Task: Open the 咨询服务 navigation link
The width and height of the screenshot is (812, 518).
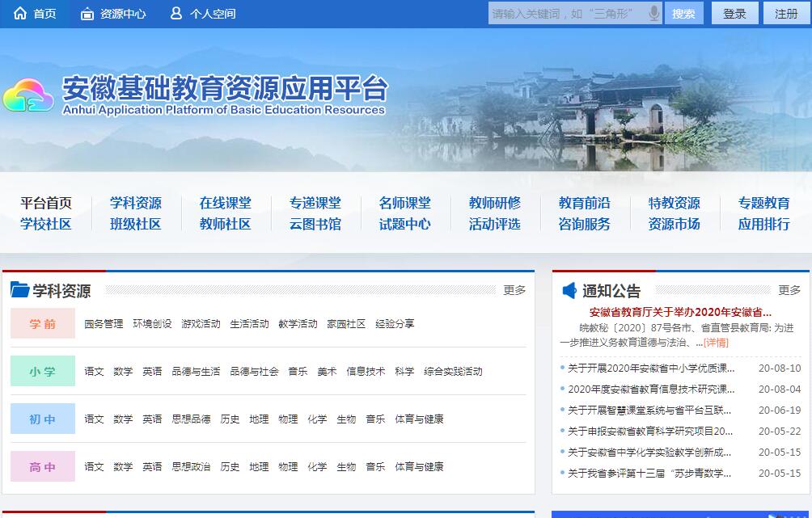Action: (584, 224)
